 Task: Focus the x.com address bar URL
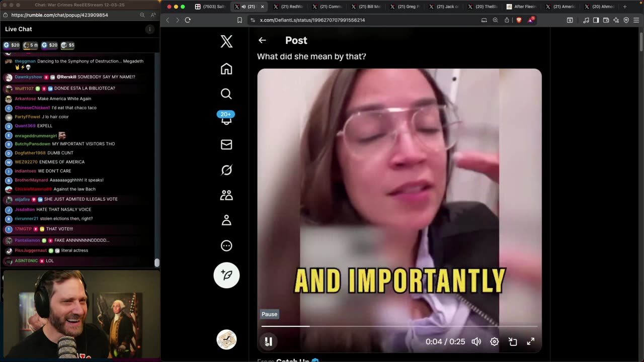(312, 20)
